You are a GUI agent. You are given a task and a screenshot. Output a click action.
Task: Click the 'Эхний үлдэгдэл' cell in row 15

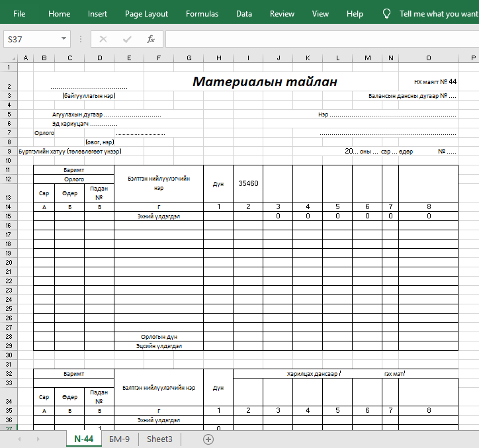159,216
